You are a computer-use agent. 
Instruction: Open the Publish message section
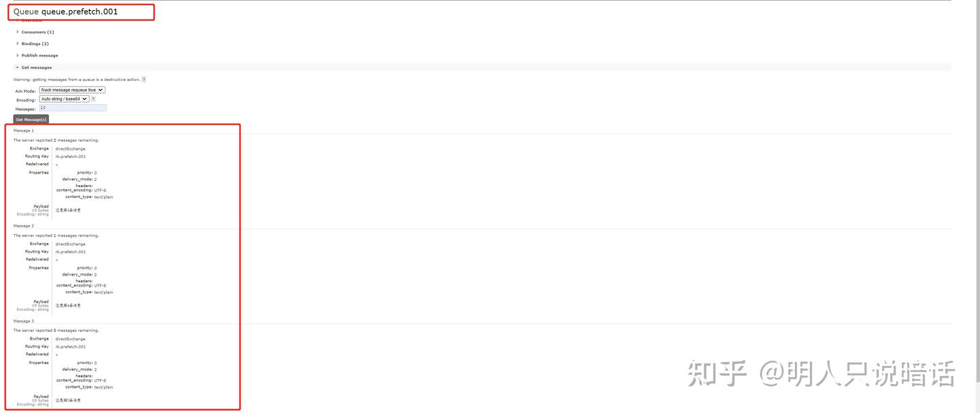tap(39, 55)
